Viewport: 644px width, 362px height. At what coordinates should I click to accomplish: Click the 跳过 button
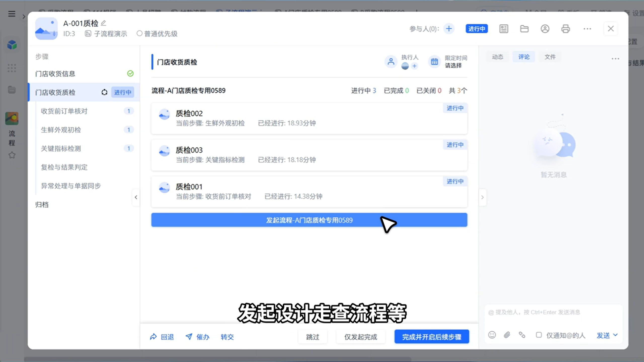pos(313,337)
